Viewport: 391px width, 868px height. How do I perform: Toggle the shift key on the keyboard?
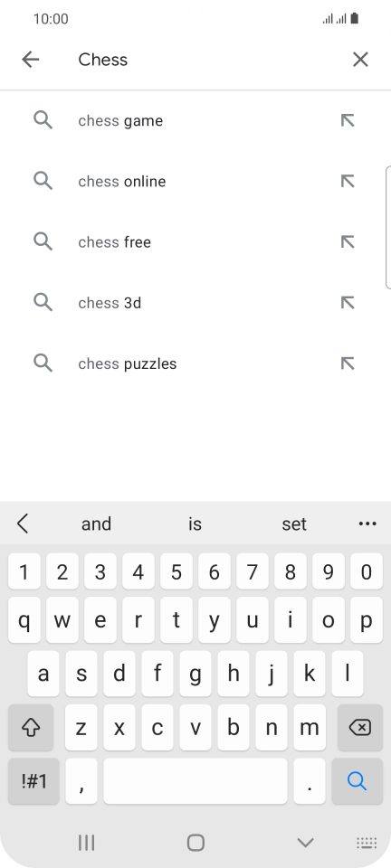[x=31, y=727]
